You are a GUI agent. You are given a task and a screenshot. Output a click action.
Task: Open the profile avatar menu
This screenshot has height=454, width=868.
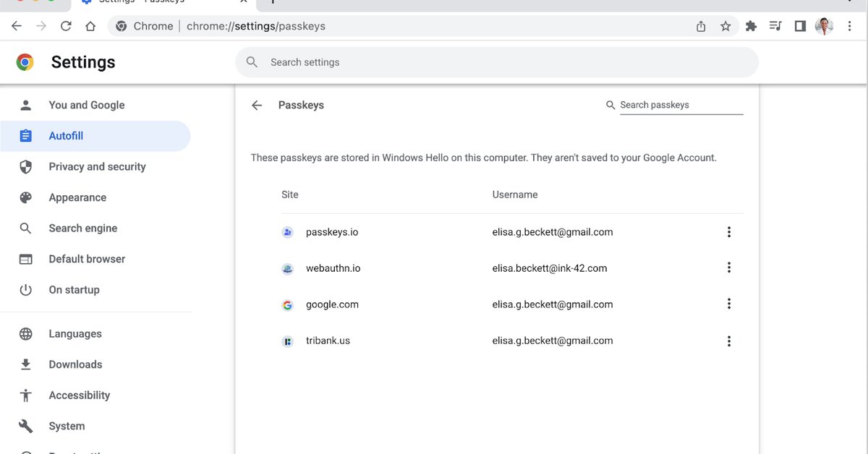[x=825, y=26]
